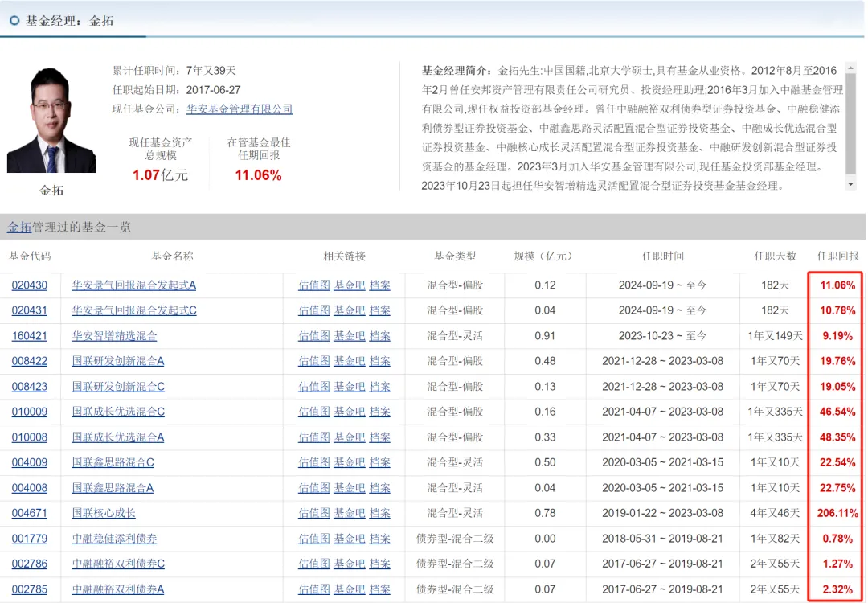
Task: Click 206.11% return of 国联核心成长
Action: click(x=837, y=513)
